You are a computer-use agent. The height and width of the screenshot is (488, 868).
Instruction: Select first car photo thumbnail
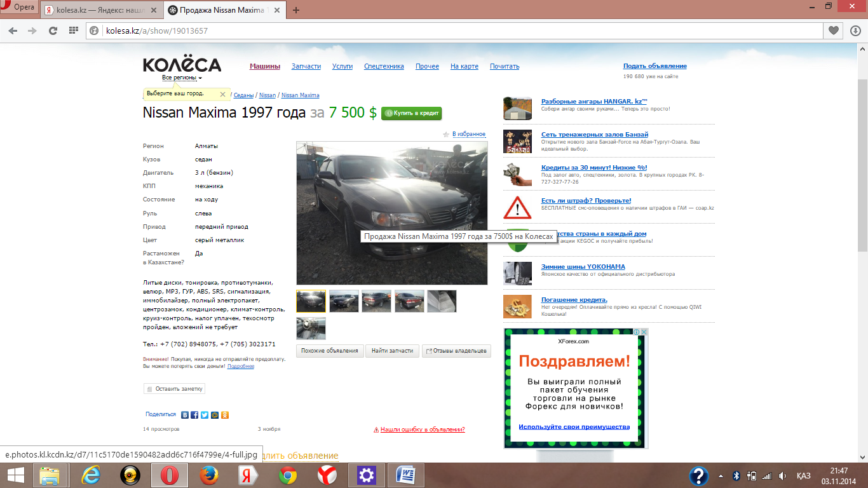(311, 301)
